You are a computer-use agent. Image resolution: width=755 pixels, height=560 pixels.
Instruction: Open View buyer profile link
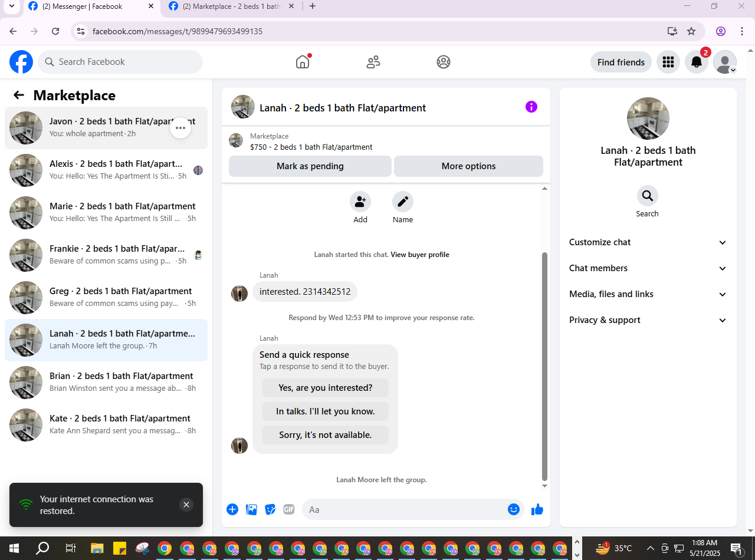click(420, 255)
